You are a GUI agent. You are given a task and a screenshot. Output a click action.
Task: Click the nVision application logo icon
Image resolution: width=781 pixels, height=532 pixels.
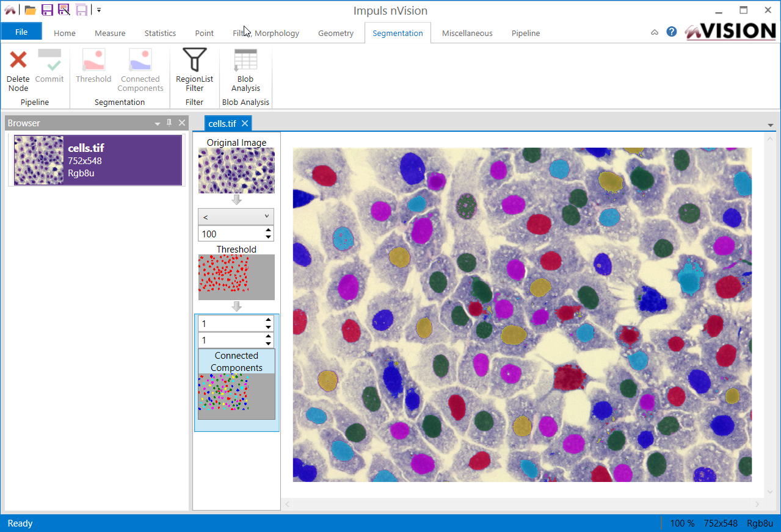(9, 10)
